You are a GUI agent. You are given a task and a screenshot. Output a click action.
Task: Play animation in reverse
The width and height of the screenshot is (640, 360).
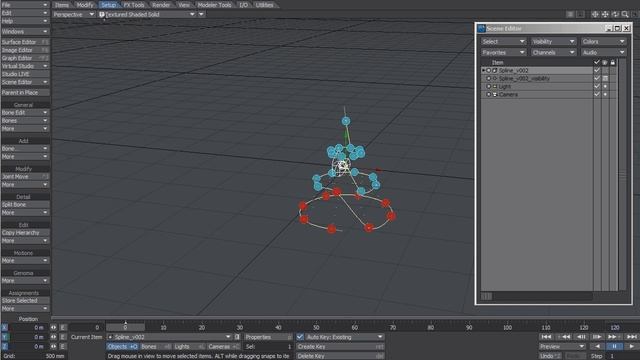[597, 346]
